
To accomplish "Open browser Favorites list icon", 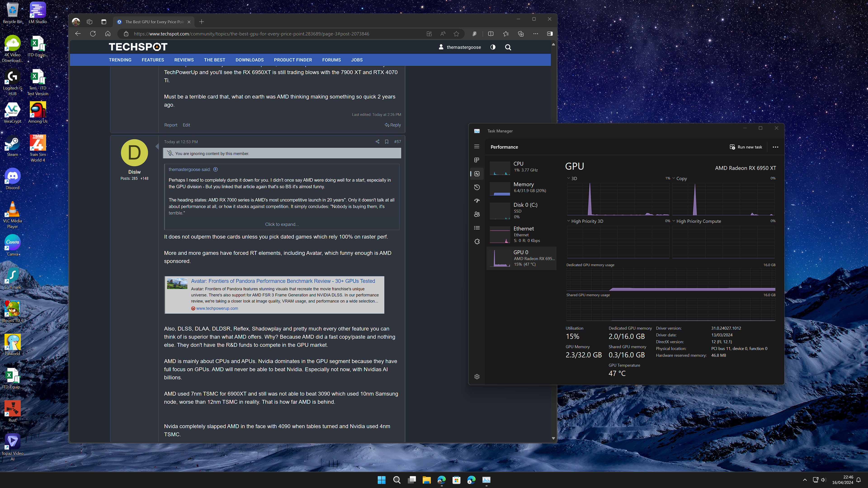I will point(506,34).
